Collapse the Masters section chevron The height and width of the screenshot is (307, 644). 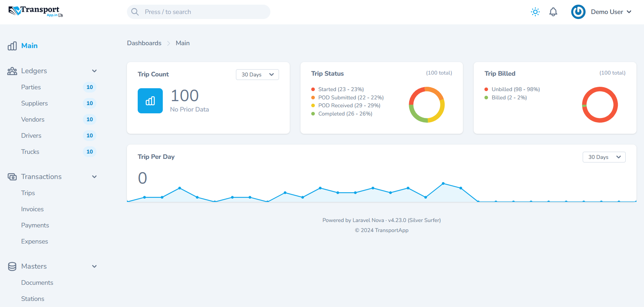[94, 266]
